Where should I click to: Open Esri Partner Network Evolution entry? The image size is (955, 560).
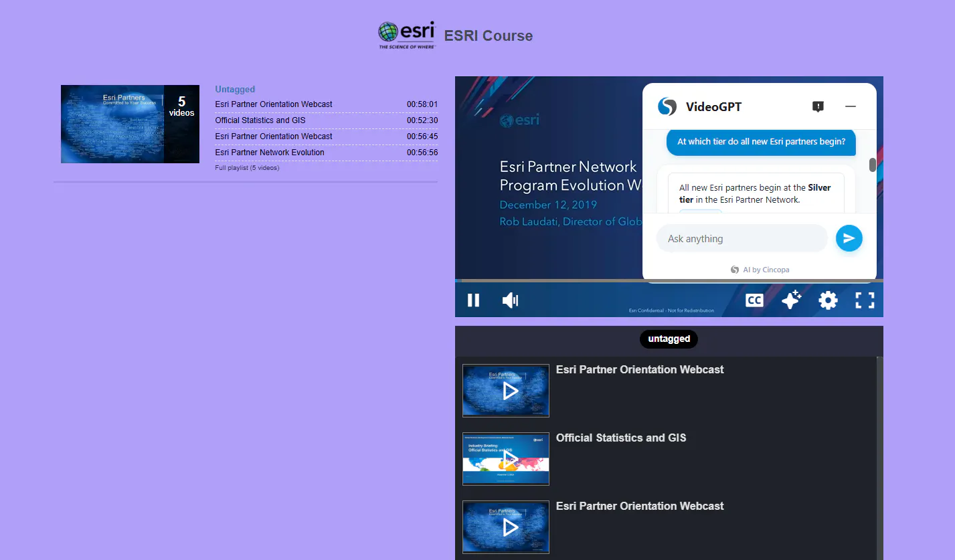[326, 153]
